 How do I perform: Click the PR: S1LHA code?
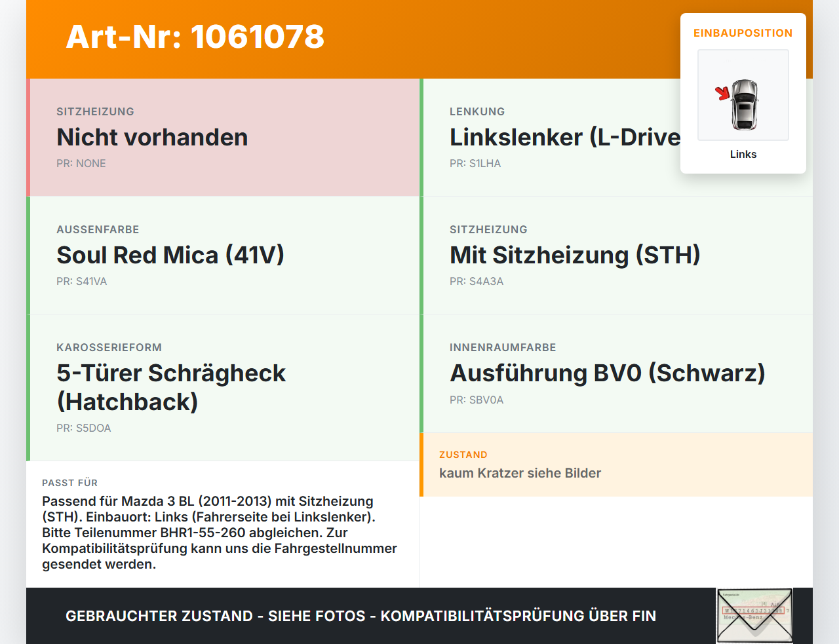pos(475,163)
